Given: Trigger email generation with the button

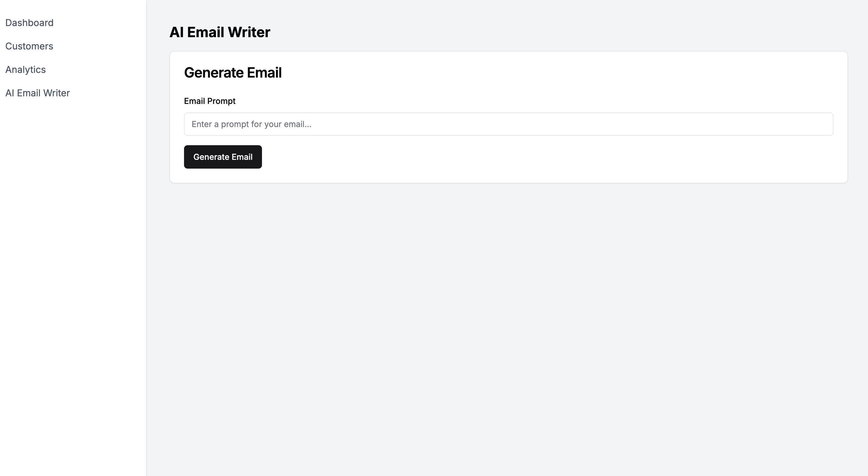Looking at the screenshot, I should (223, 157).
